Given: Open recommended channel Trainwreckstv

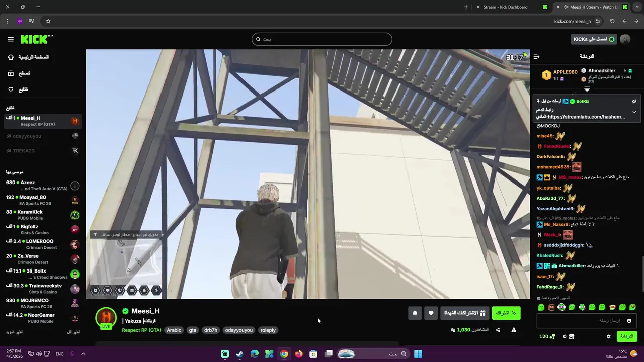Looking at the screenshot, I should tap(43, 289).
